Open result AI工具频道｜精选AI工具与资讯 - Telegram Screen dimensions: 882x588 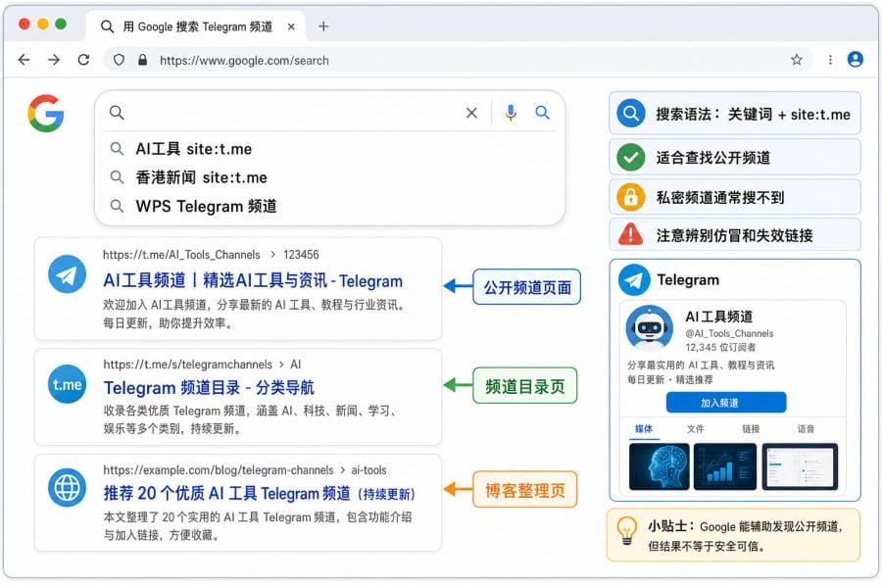[253, 280]
